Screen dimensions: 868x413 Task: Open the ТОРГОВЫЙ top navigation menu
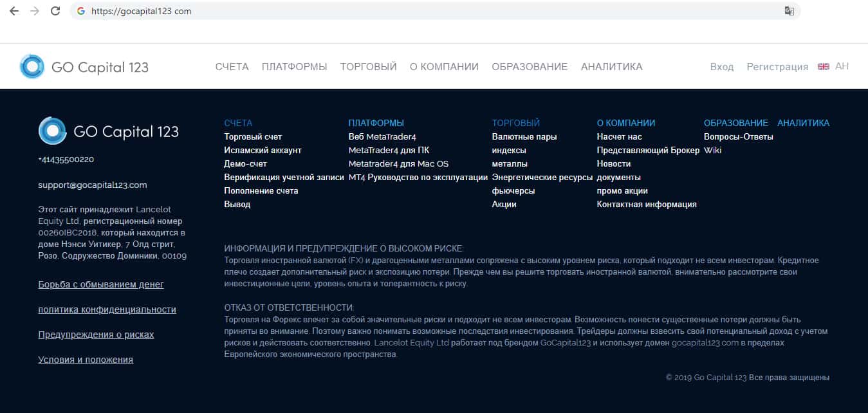(x=368, y=67)
